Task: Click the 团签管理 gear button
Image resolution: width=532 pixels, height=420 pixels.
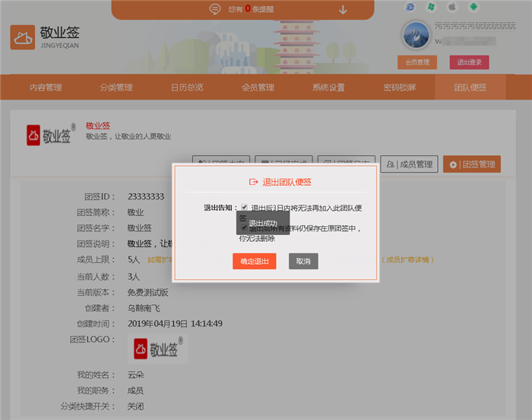Action: point(472,164)
